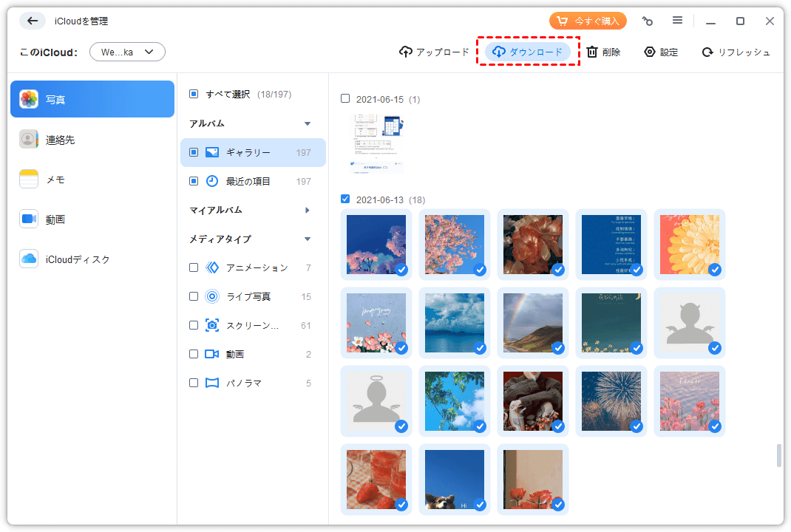Enable the アニメーション media type checkbox

(x=194, y=267)
